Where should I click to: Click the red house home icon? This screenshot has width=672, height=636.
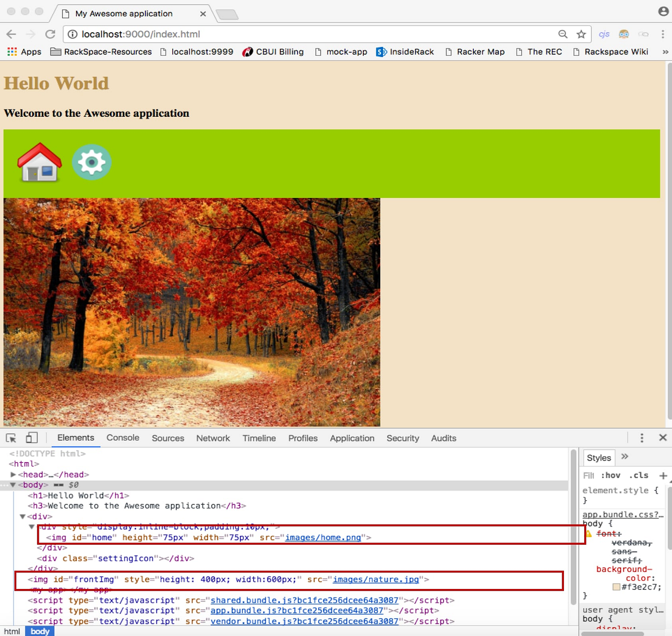(40, 162)
